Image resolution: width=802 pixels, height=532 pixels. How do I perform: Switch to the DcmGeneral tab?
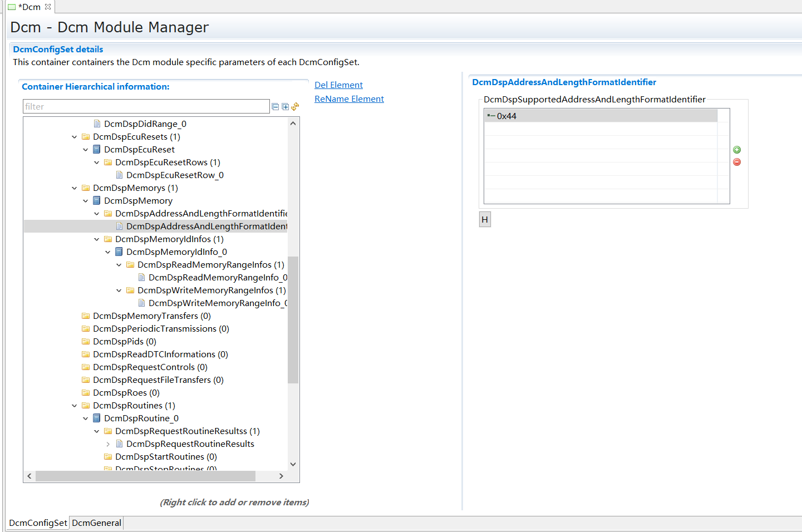(96, 523)
